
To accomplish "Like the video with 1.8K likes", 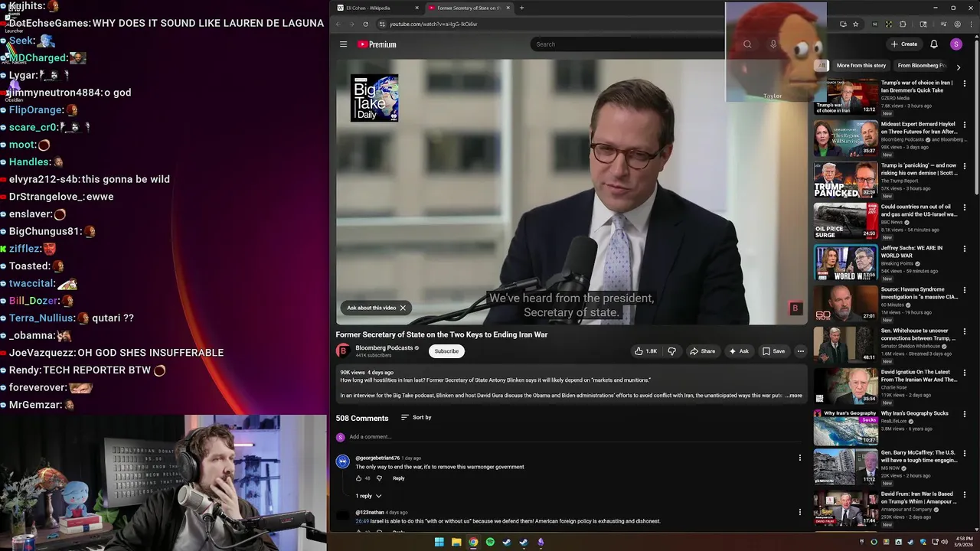I will coord(645,351).
